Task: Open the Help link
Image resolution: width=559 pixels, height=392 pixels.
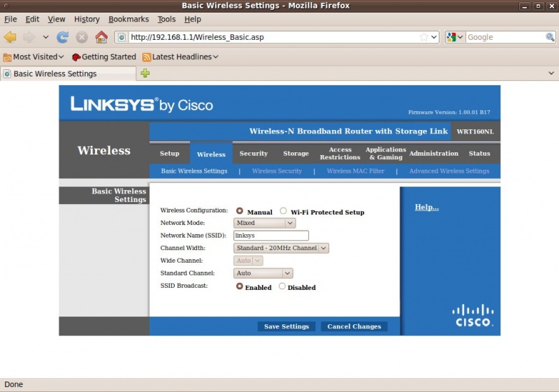Action: pyautogui.click(x=426, y=207)
